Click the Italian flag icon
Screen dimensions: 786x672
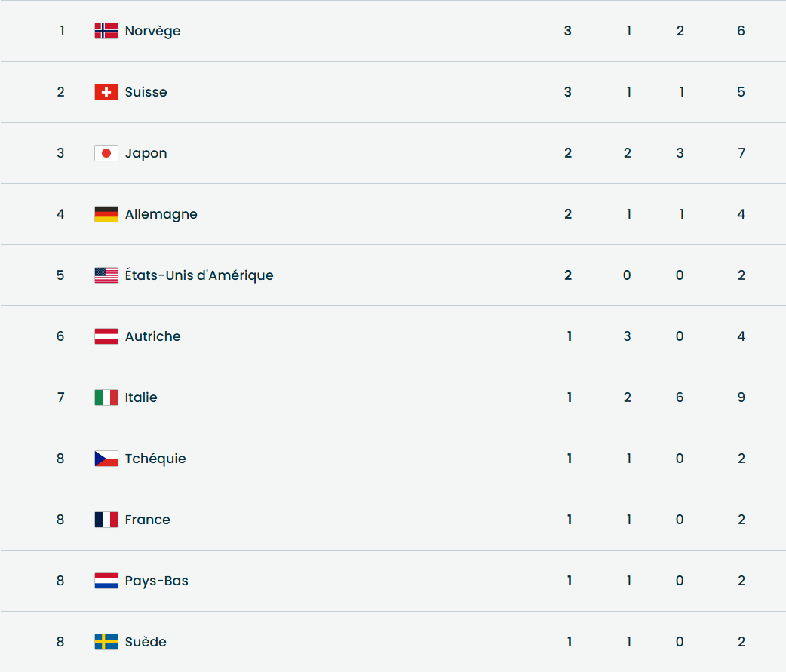106,397
